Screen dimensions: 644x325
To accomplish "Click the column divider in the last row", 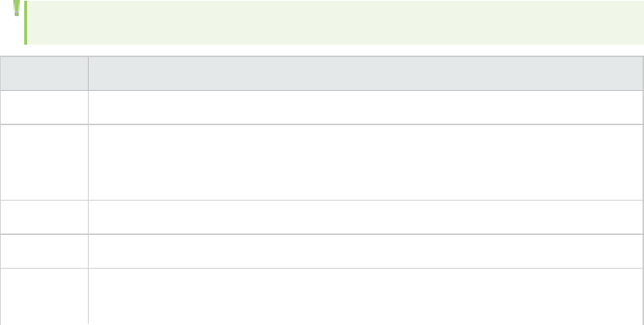I will click(x=89, y=296).
